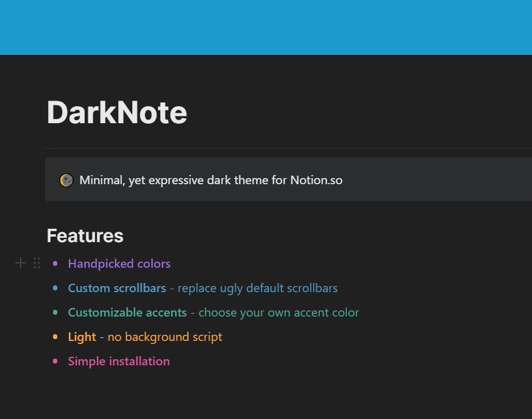This screenshot has height=419, width=532.
Task: Click the text 'replace ugly default scrollbars'
Action: pyautogui.click(x=258, y=288)
